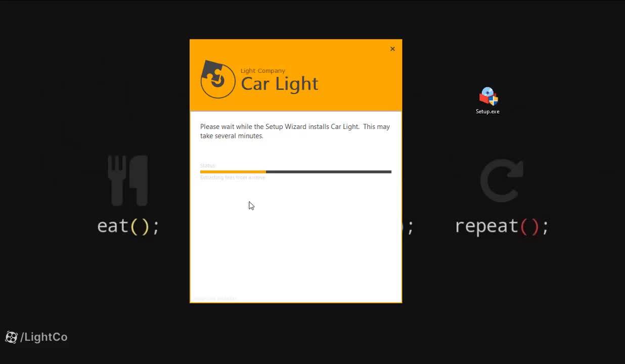Click the repeat arrow wallpaper icon
This screenshot has width=625, height=364.
[x=502, y=180]
